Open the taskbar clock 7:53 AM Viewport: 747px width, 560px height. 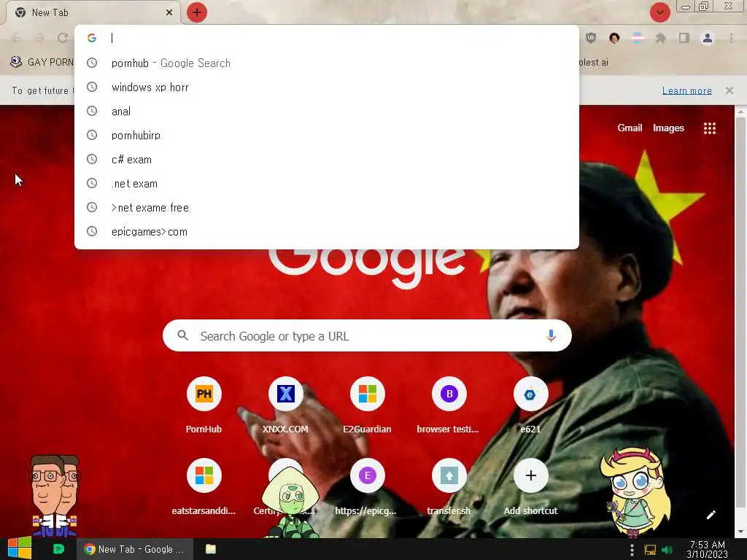coord(708,549)
